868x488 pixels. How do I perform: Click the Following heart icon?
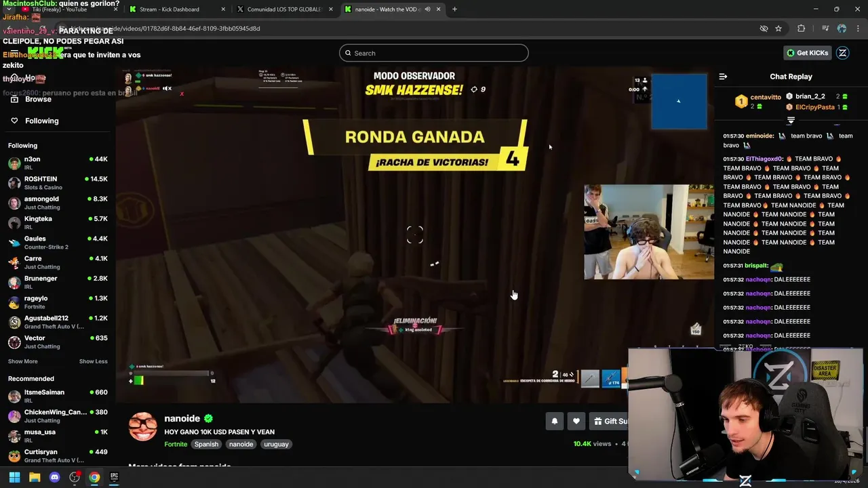point(14,121)
